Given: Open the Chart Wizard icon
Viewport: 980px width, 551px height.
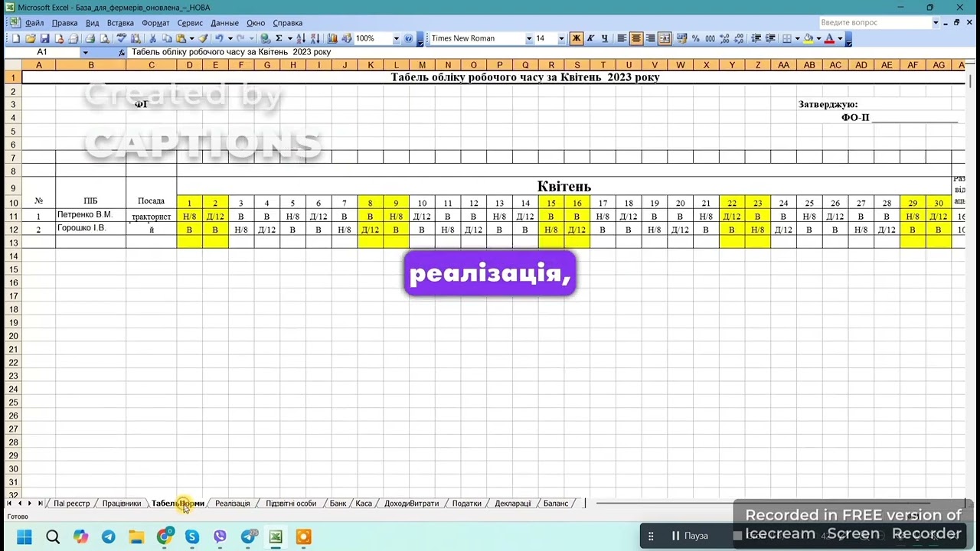Looking at the screenshot, I should coord(332,38).
